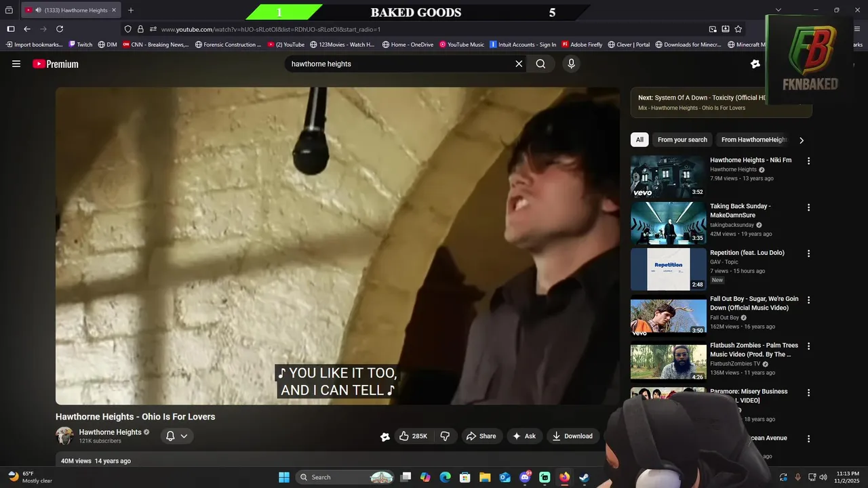Click the browser address bar URL

pyautogui.click(x=271, y=29)
